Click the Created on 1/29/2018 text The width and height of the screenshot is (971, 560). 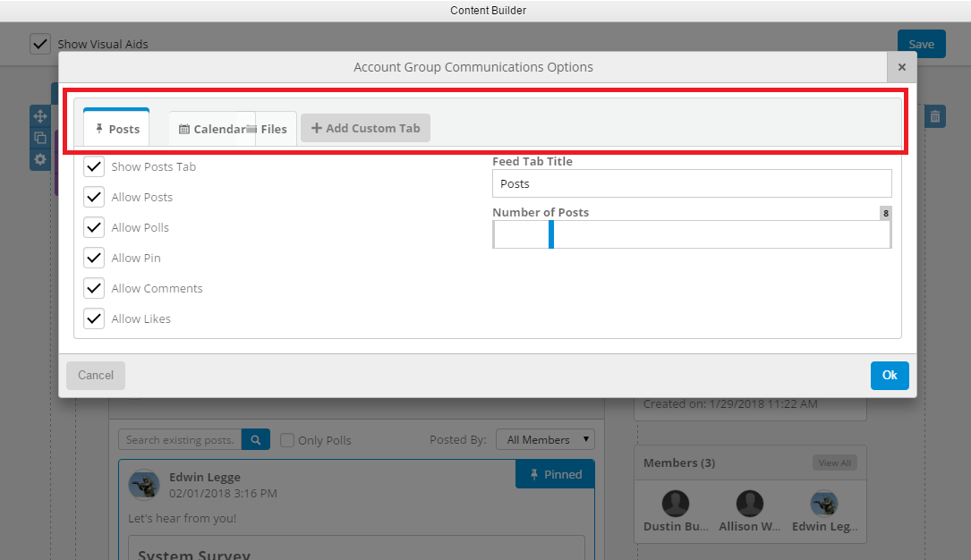730,404
